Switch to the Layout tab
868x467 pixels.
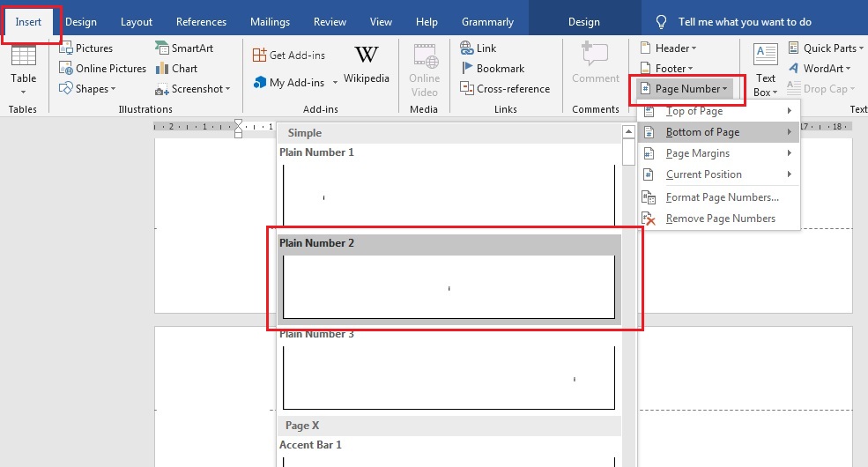tap(137, 22)
